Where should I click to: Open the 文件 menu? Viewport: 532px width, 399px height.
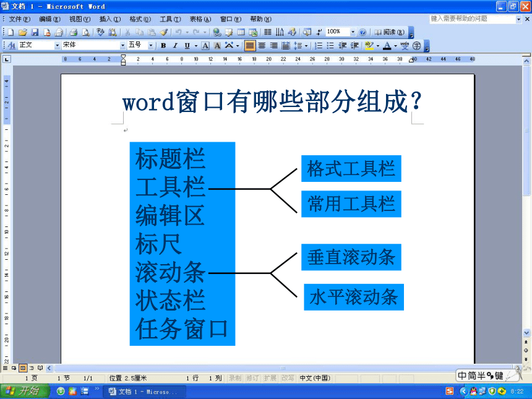coord(19,19)
